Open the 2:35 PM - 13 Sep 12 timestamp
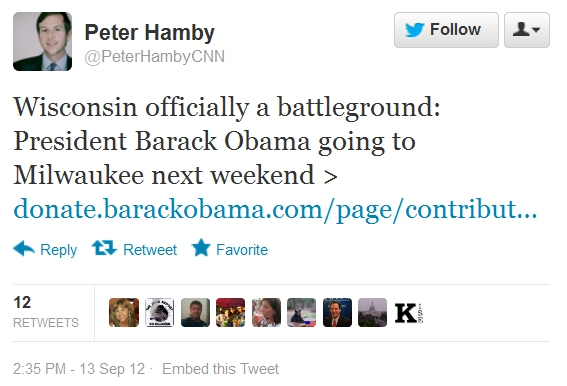 click(x=79, y=369)
